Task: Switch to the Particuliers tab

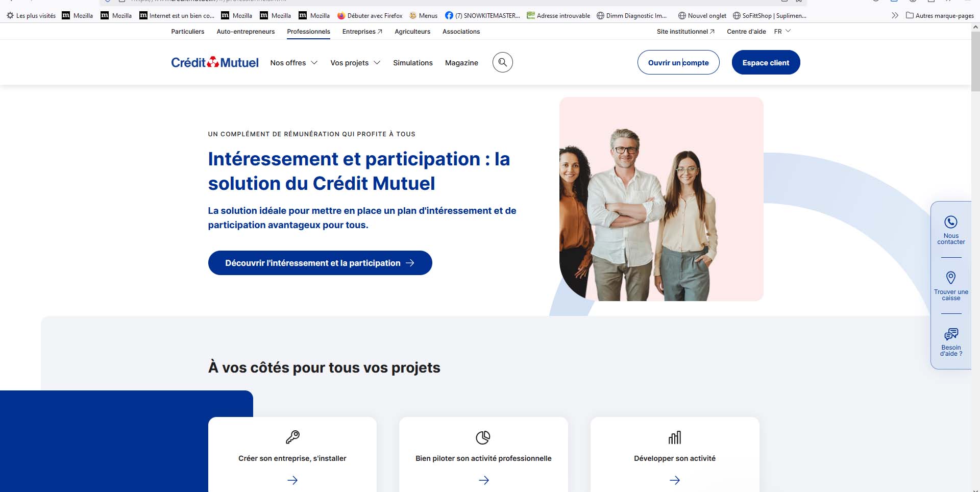Action: click(x=187, y=31)
